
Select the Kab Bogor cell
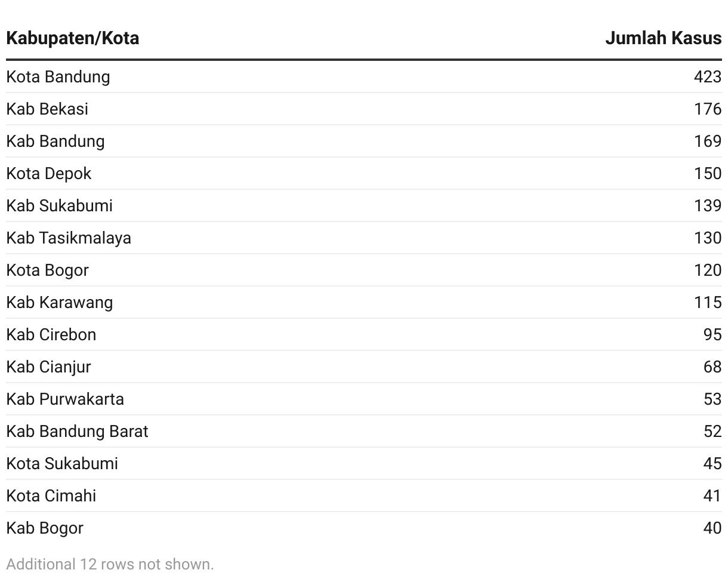click(x=45, y=528)
